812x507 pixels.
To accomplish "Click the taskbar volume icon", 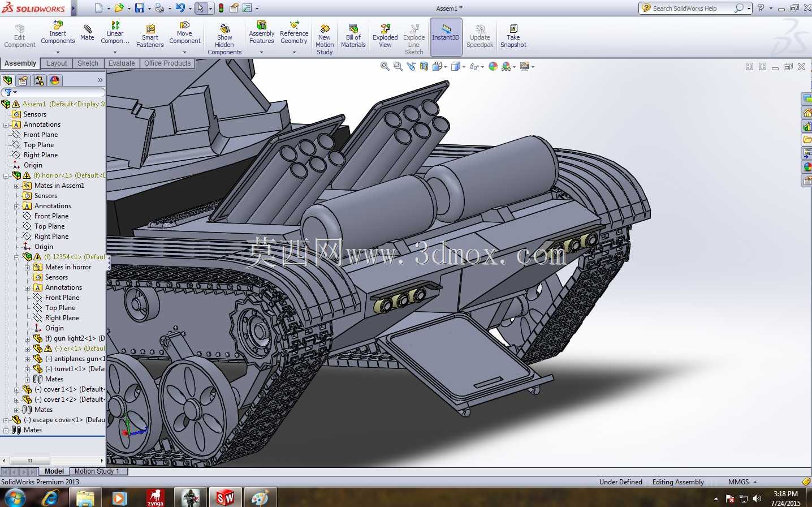I will pos(757,499).
